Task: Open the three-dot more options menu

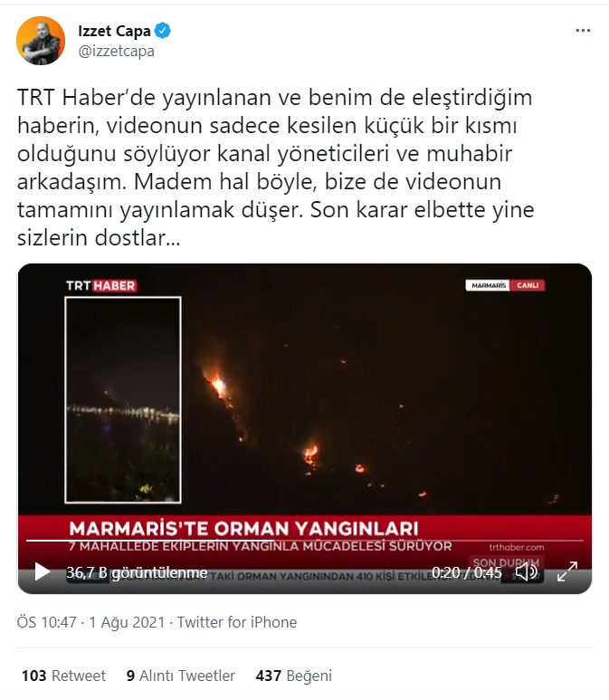Action: point(583,31)
